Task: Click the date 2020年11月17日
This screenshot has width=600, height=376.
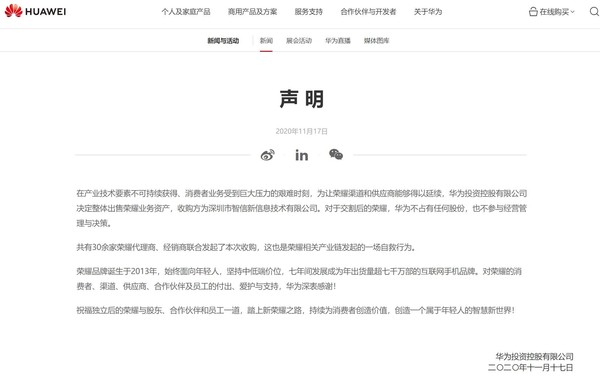Action: [302, 131]
